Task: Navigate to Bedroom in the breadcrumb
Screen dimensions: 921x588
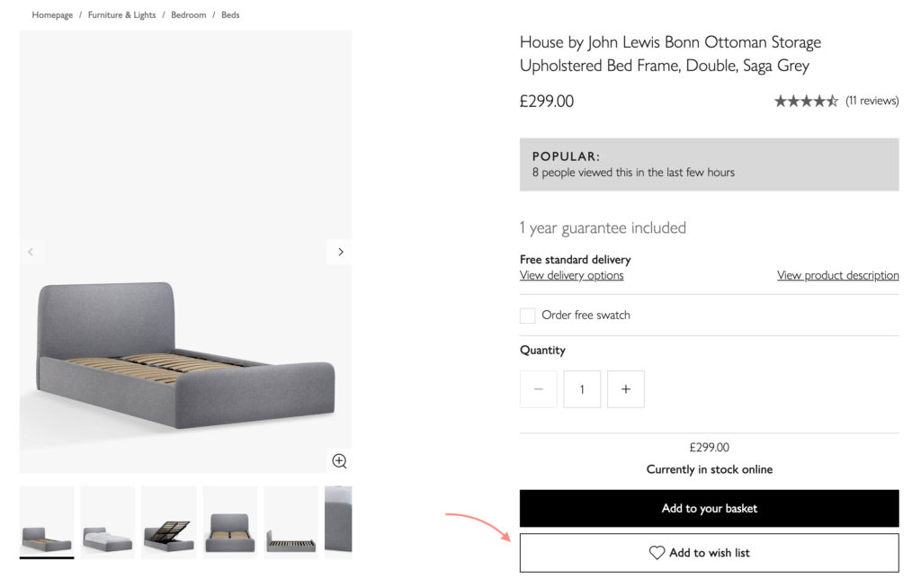Action: tap(188, 14)
